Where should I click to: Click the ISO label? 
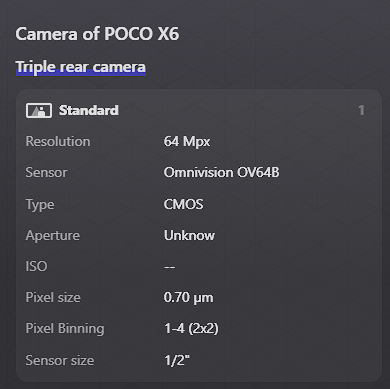coord(36,266)
